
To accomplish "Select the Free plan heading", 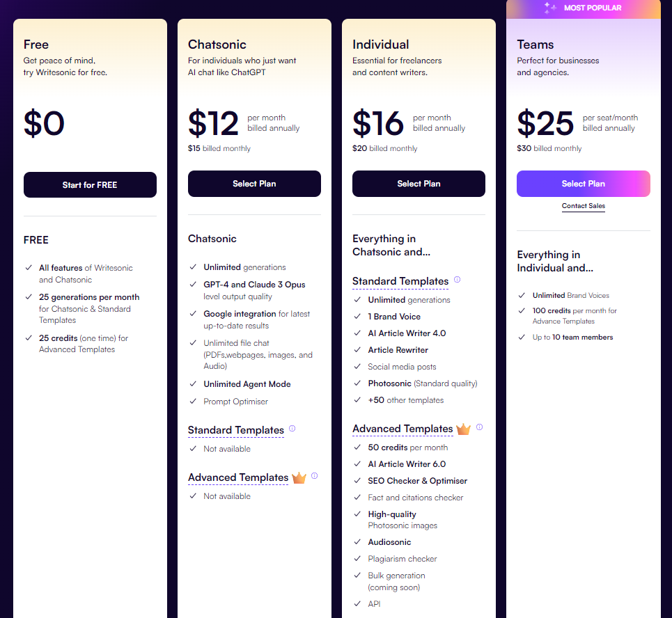I will (x=36, y=44).
